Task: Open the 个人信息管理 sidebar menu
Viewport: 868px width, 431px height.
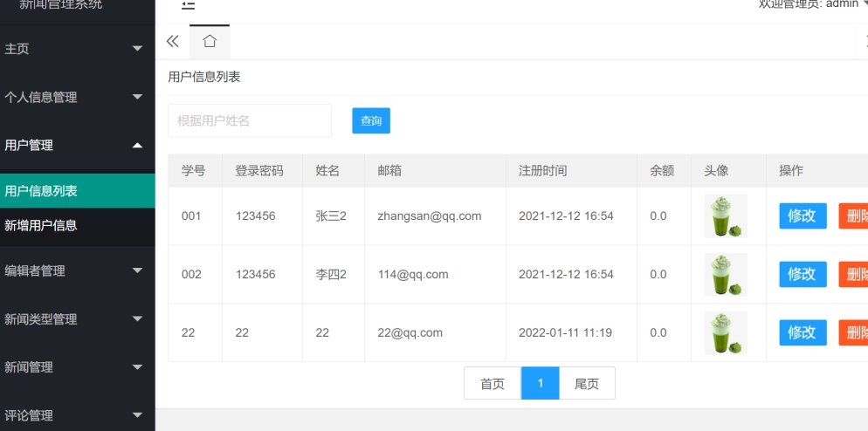Action: tap(78, 98)
